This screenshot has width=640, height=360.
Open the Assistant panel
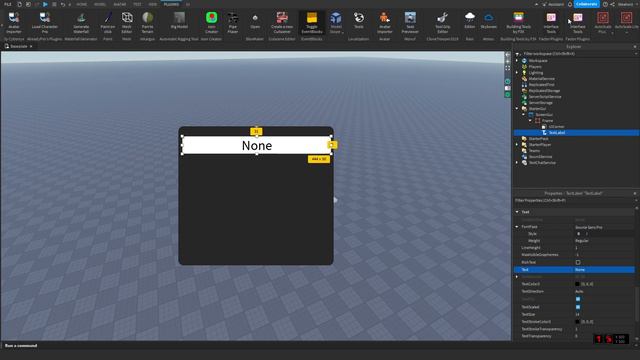click(x=553, y=4)
